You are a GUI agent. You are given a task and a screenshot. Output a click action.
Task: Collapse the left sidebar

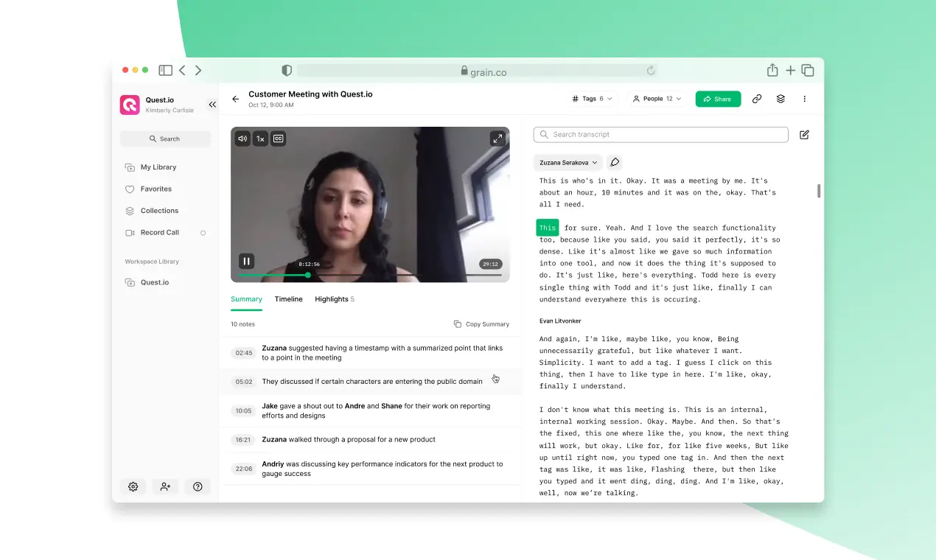(212, 105)
